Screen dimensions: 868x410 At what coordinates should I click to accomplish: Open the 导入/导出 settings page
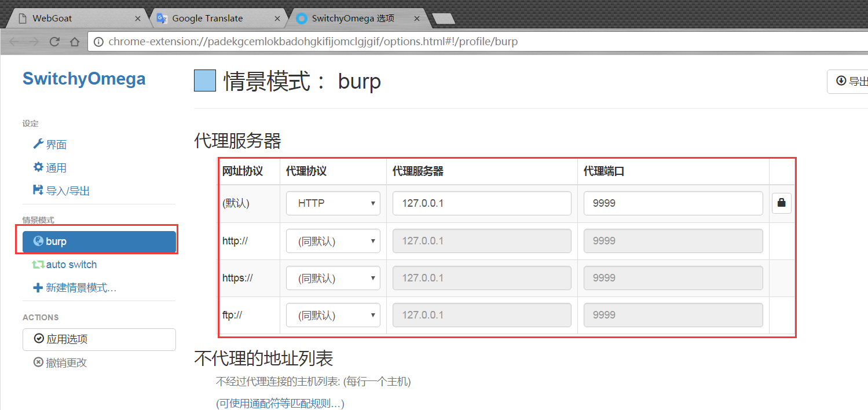[x=61, y=191]
